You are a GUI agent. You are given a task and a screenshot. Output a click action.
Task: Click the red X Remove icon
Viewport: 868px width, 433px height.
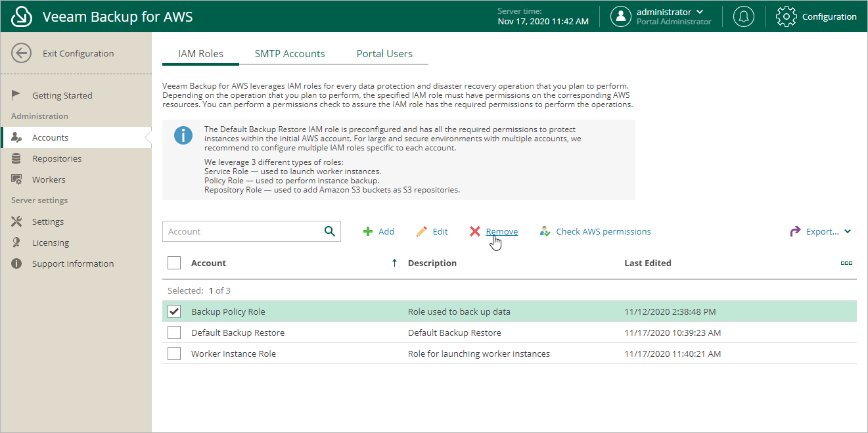475,231
